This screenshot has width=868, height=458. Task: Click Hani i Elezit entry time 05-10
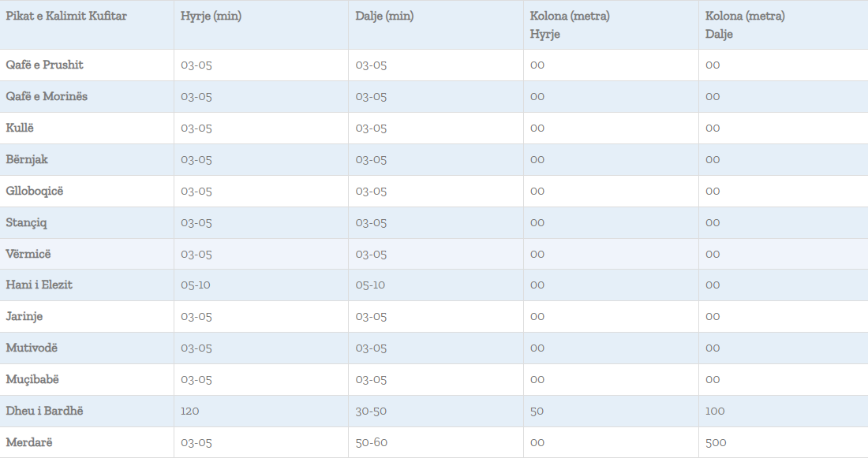[x=196, y=285]
